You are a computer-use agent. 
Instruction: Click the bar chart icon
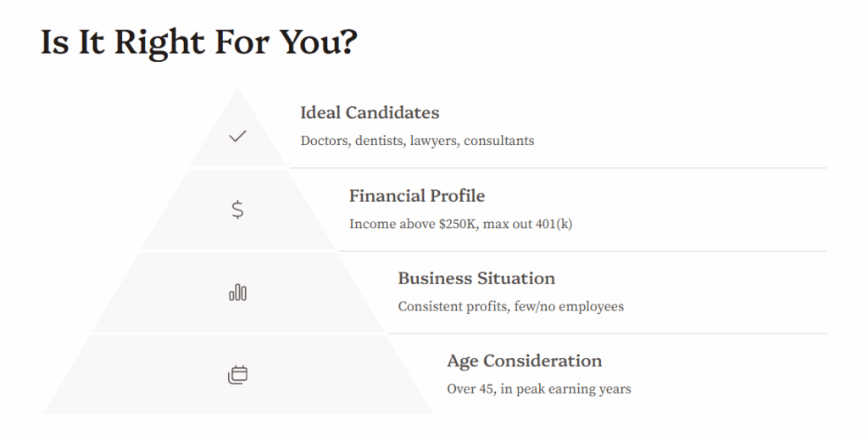pyautogui.click(x=237, y=293)
